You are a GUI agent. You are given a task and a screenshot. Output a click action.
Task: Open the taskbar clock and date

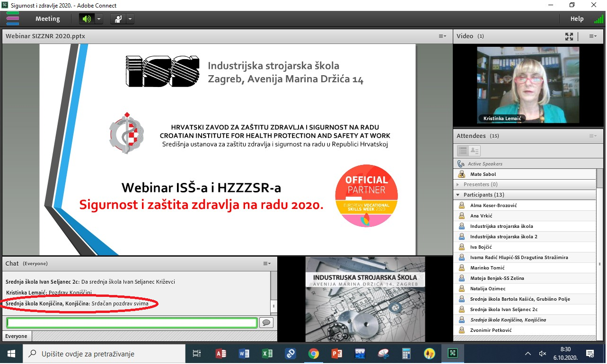(565, 353)
